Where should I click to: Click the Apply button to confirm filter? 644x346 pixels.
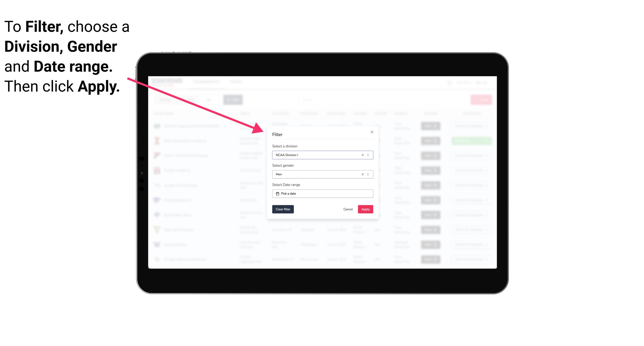click(365, 209)
